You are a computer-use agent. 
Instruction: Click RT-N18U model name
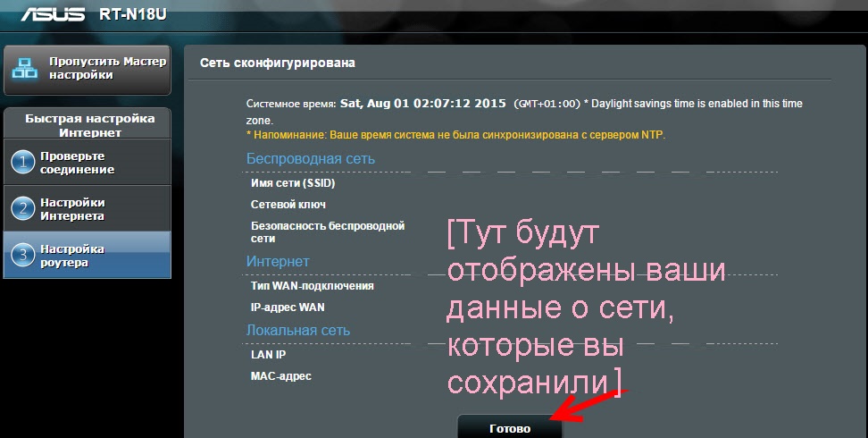point(133,14)
